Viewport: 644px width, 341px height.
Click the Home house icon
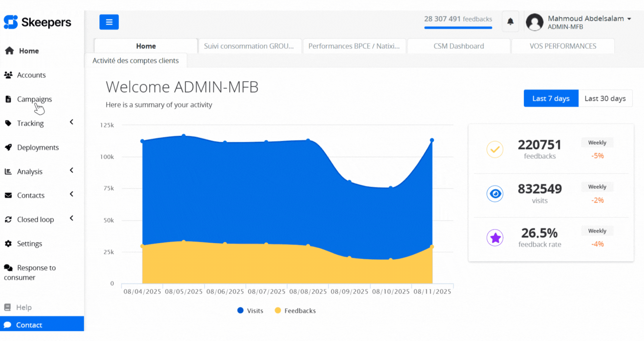coord(9,51)
